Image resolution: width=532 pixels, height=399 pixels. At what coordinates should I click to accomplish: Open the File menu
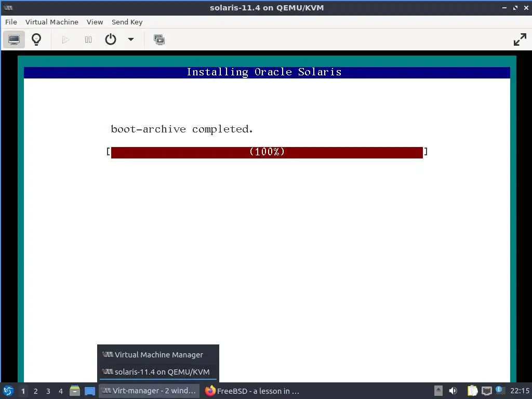click(11, 22)
